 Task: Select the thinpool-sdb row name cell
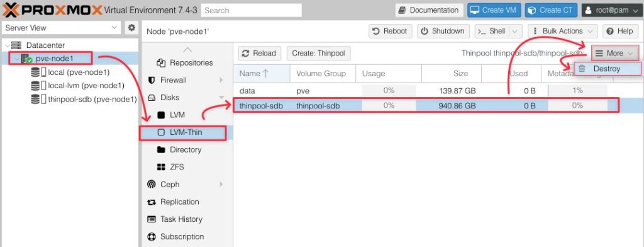pos(261,105)
